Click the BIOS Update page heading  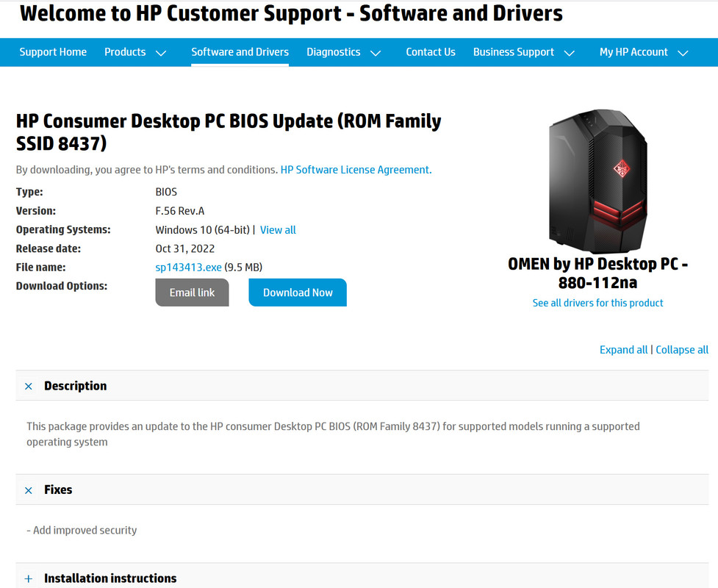[x=229, y=132]
